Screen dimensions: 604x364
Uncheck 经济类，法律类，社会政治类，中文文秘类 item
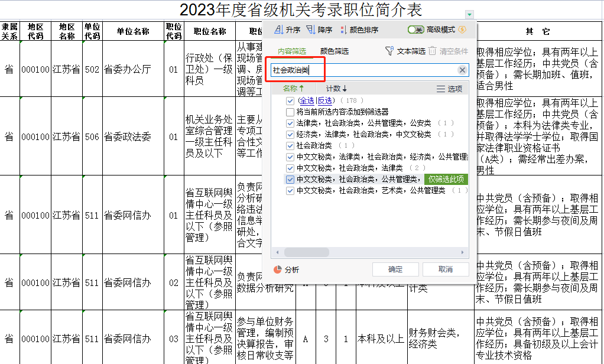point(290,134)
